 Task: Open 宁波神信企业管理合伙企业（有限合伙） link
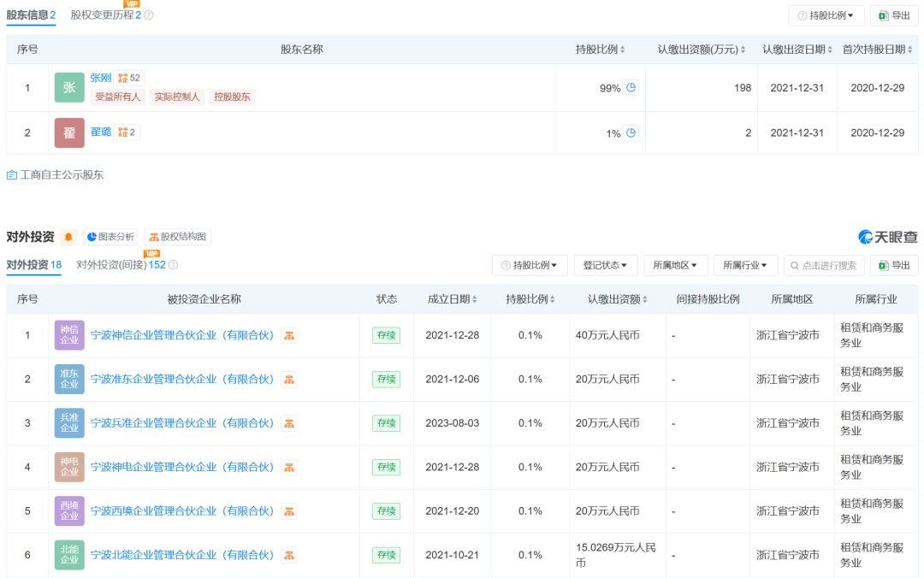[182, 335]
